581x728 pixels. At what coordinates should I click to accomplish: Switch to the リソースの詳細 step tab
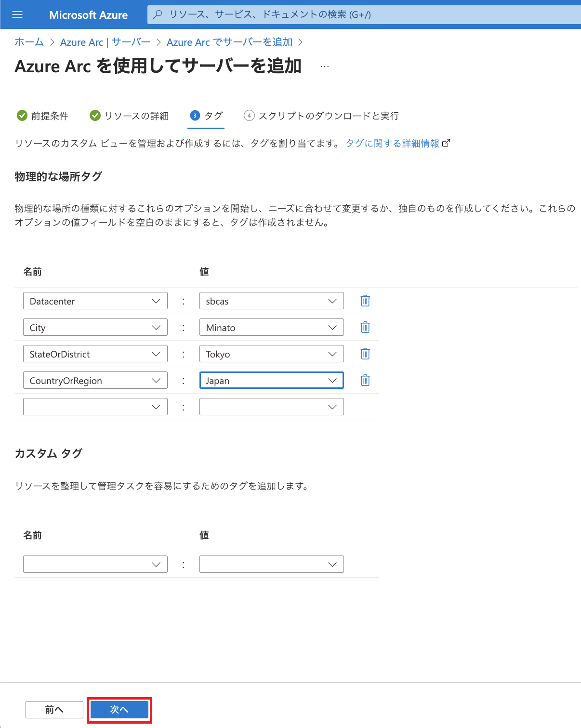(x=130, y=116)
